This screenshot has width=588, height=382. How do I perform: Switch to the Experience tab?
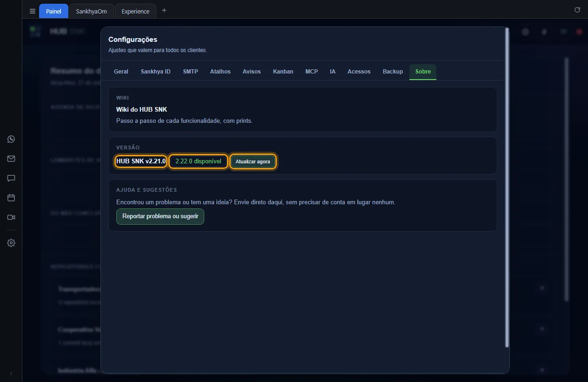point(135,11)
